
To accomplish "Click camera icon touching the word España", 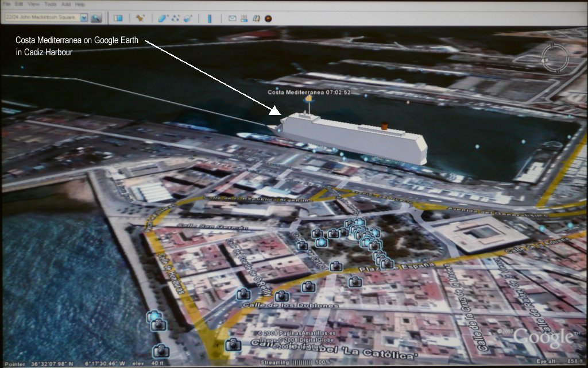I will point(387,264).
